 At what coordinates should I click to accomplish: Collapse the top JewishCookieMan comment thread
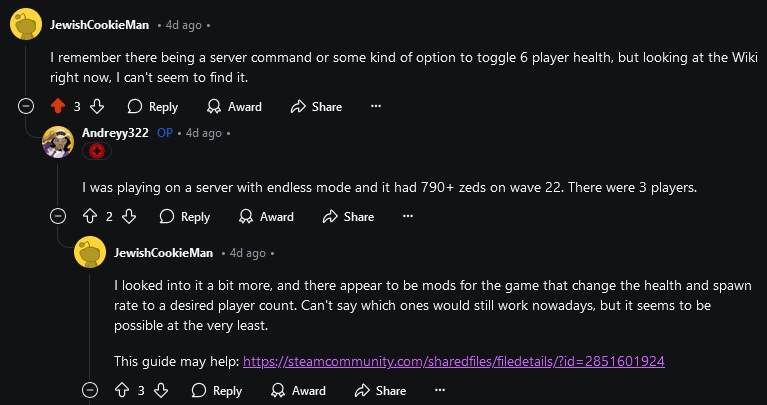[x=26, y=106]
